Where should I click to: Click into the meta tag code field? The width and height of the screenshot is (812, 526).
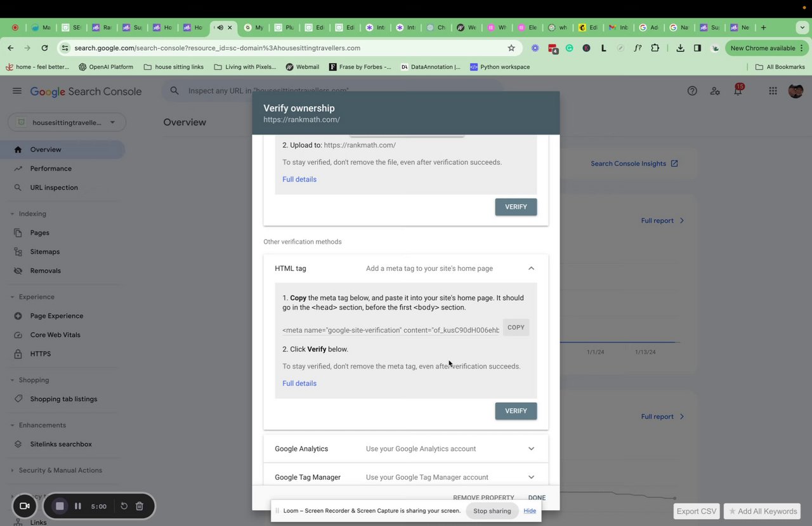[x=391, y=330]
